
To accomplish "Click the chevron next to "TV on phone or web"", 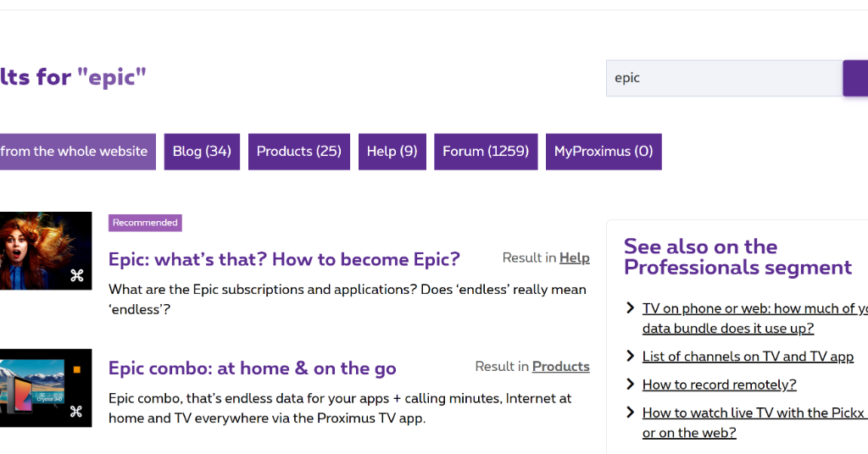I will (630, 308).
